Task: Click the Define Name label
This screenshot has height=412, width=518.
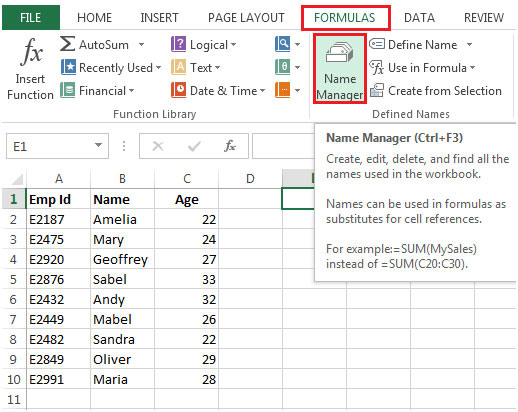Action: (x=422, y=45)
